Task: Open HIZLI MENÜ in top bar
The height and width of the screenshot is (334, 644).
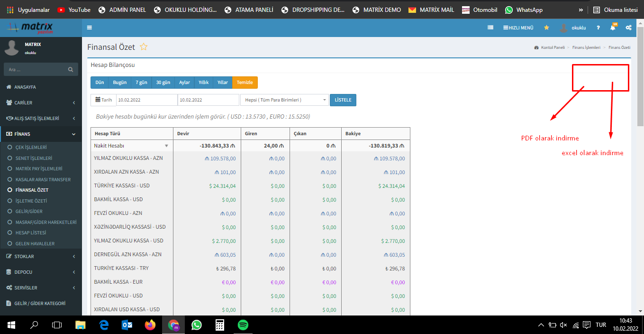Action: point(518,28)
